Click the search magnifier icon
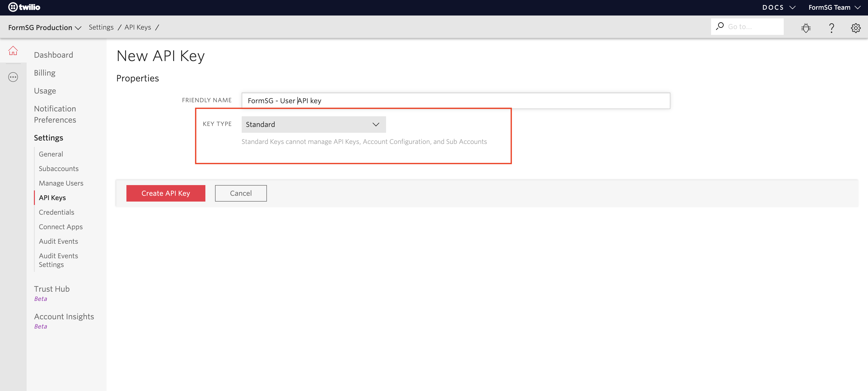 coord(720,26)
